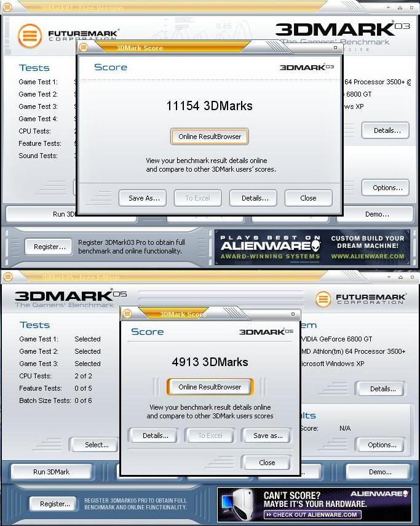Click Save As in the 3DMark03 score dialog

[144, 198]
